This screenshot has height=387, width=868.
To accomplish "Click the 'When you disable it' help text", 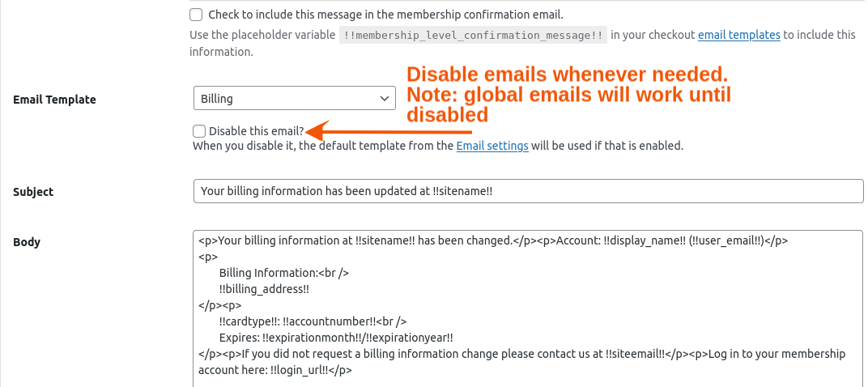I will pos(324,147).
